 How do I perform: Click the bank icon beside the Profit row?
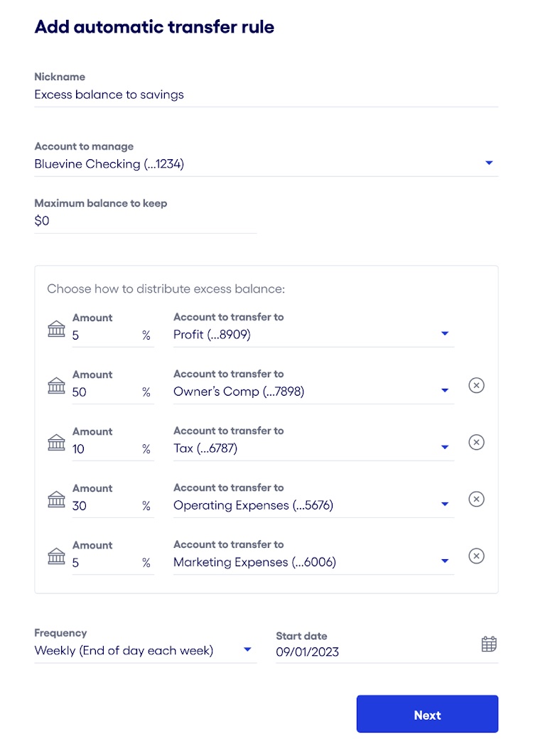coord(56,328)
